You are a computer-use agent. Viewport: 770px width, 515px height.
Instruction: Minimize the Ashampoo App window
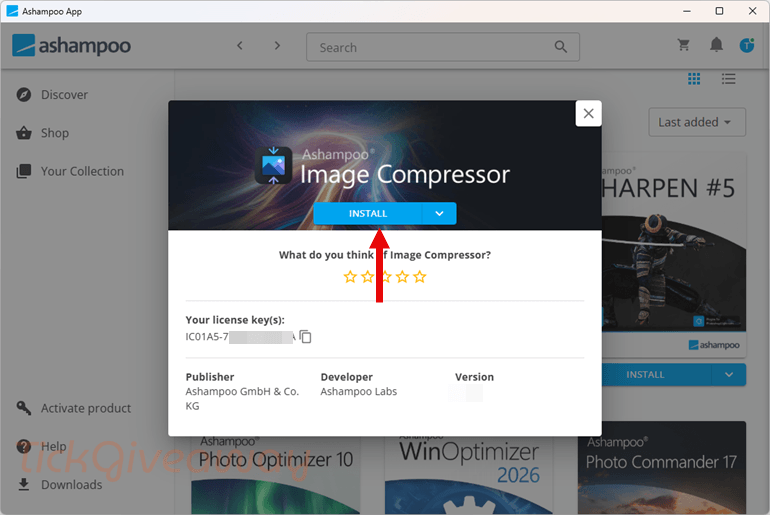pos(687,11)
